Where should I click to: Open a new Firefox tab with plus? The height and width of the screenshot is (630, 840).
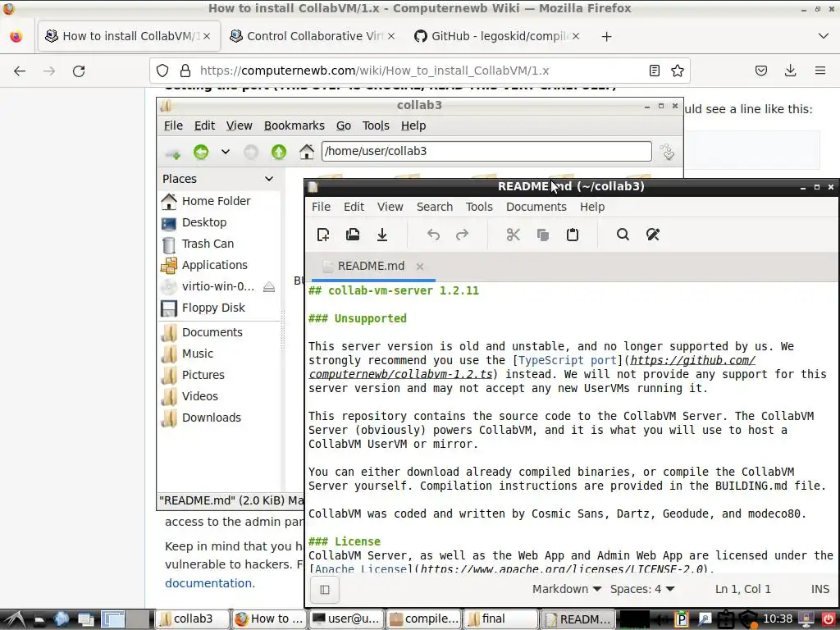606,36
